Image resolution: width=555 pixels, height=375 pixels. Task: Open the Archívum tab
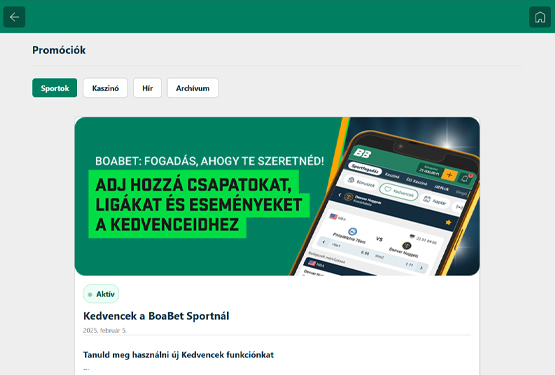tap(193, 88)
